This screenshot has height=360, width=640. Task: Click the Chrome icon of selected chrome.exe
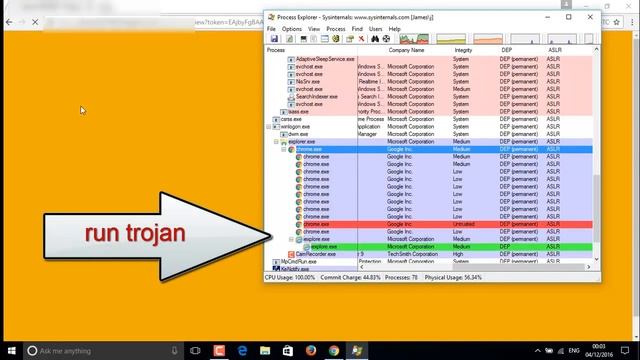click(291, 149)
